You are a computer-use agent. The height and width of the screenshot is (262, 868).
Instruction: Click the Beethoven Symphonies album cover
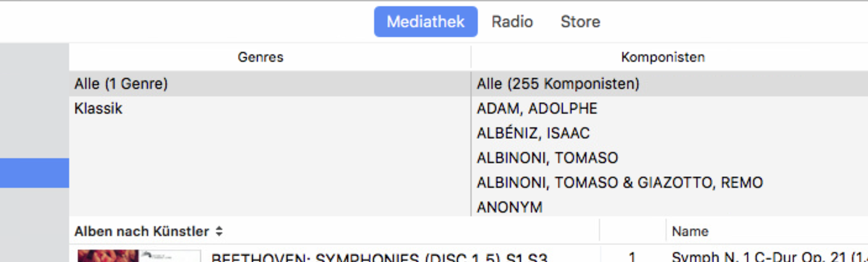tap(139, 256)
